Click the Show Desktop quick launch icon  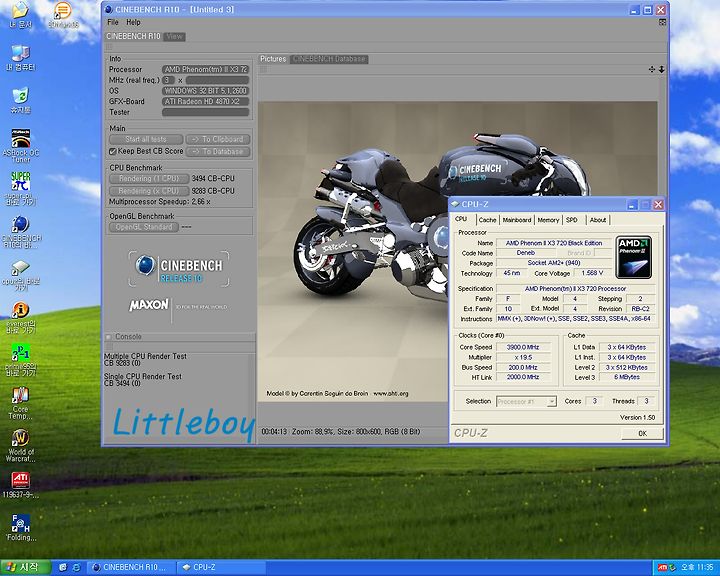pyautogui.click(x=63, y=567)
